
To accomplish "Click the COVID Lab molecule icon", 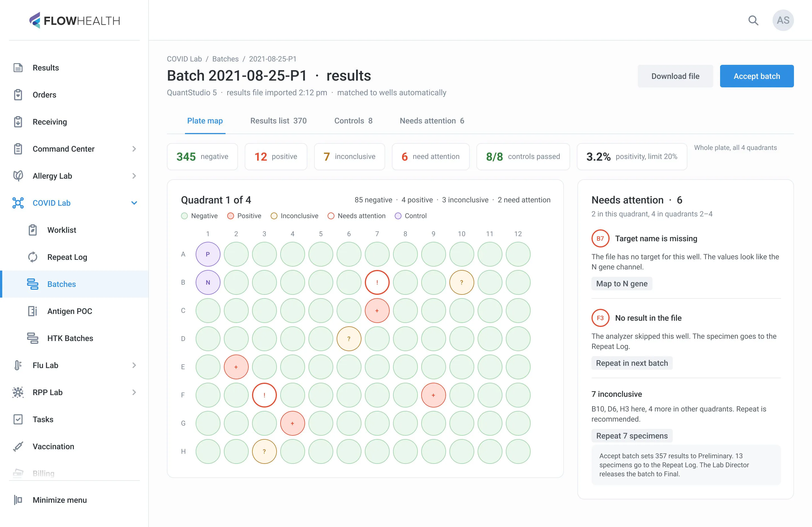I will click(18, 203).
